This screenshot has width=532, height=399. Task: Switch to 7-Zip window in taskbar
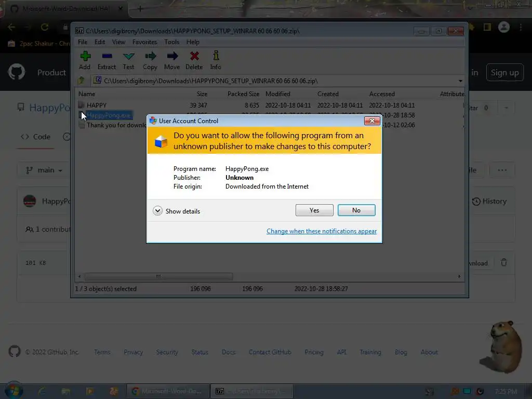[x=251, y=391]
